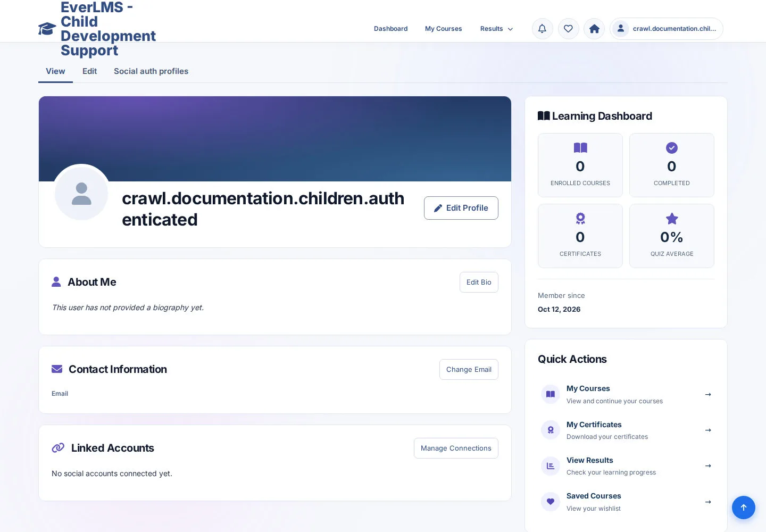766x532 pixels.
Task: Go to the home icon in the header
Action: pos(594,29)
